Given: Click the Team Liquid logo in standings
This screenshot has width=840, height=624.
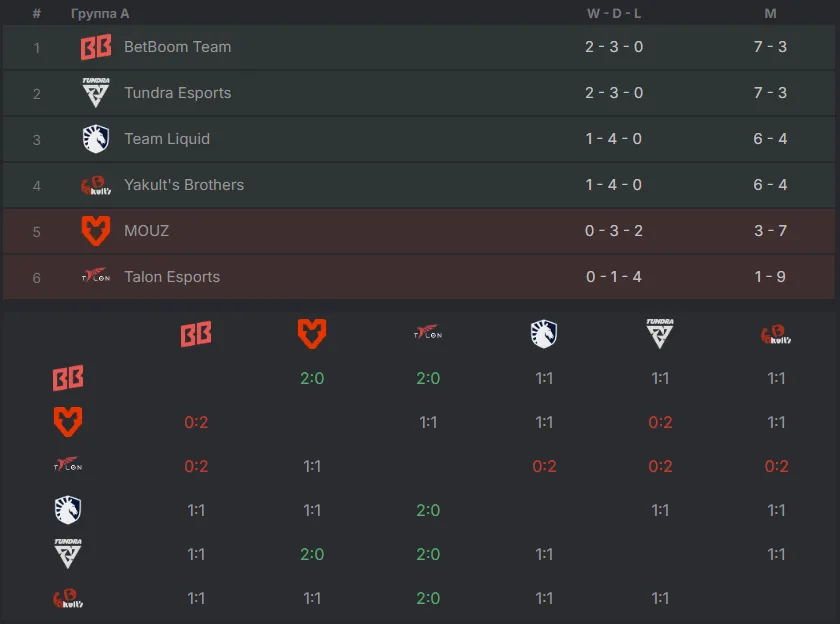Looking at the screenshot, I should 96,139.
